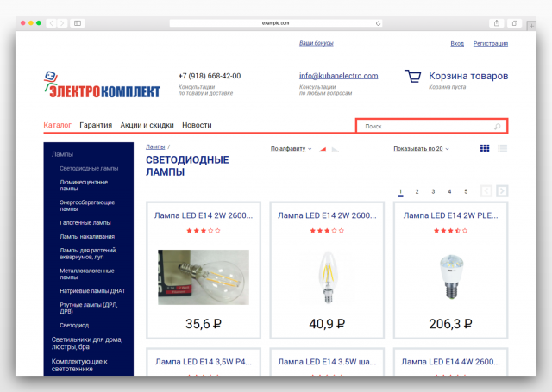
Task: Select 'Светильники для дома, люстры, бра'
Action: [x=87, y=343]
